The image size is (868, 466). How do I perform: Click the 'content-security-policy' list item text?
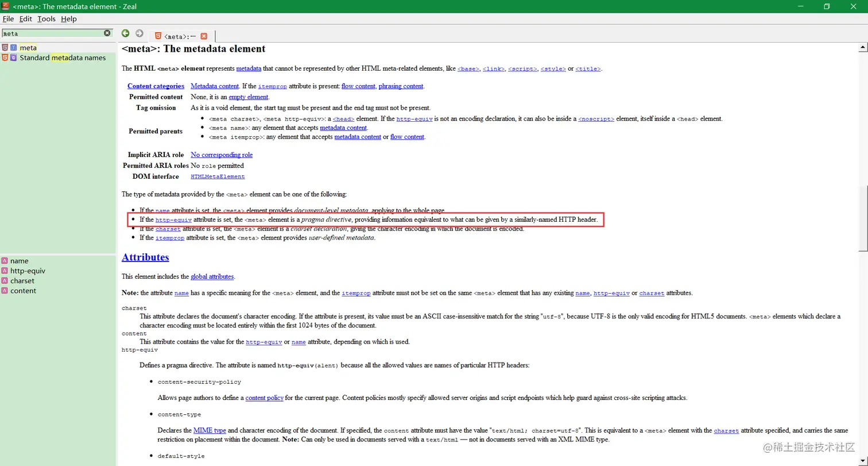pos(199,382)
